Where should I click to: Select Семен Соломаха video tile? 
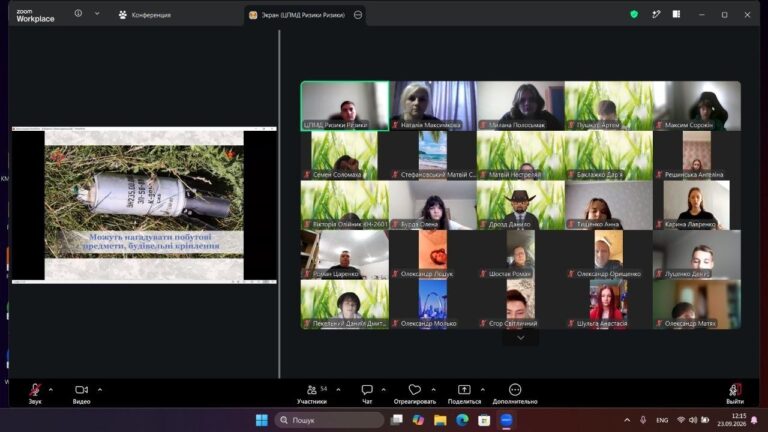point(345,155)
